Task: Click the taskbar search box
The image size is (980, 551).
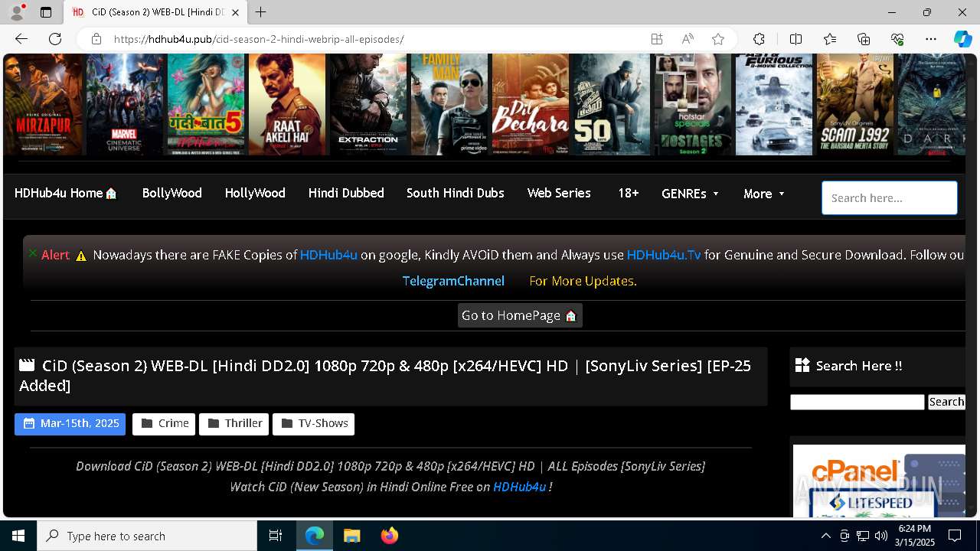Action: click(x=147, y=536)
